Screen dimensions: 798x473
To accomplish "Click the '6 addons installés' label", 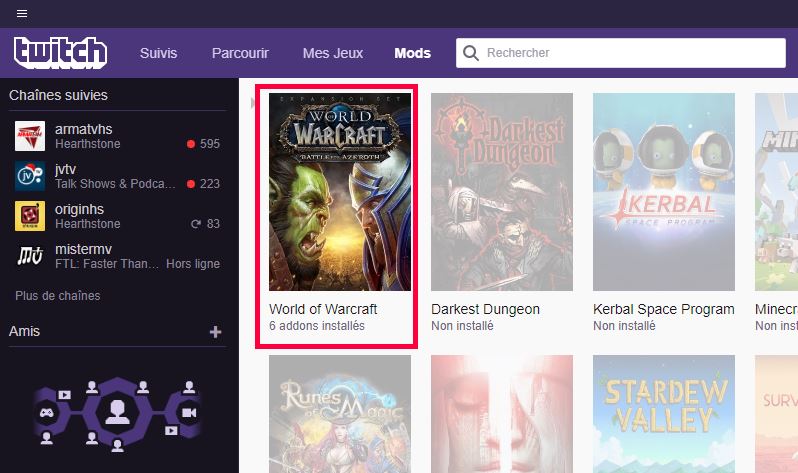I will click(317, 326).
